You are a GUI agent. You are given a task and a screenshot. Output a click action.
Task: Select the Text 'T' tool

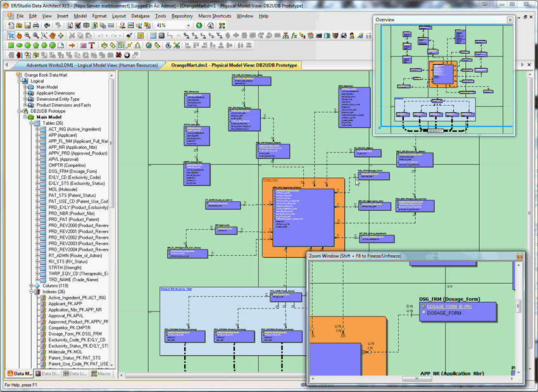click(92, 46)
